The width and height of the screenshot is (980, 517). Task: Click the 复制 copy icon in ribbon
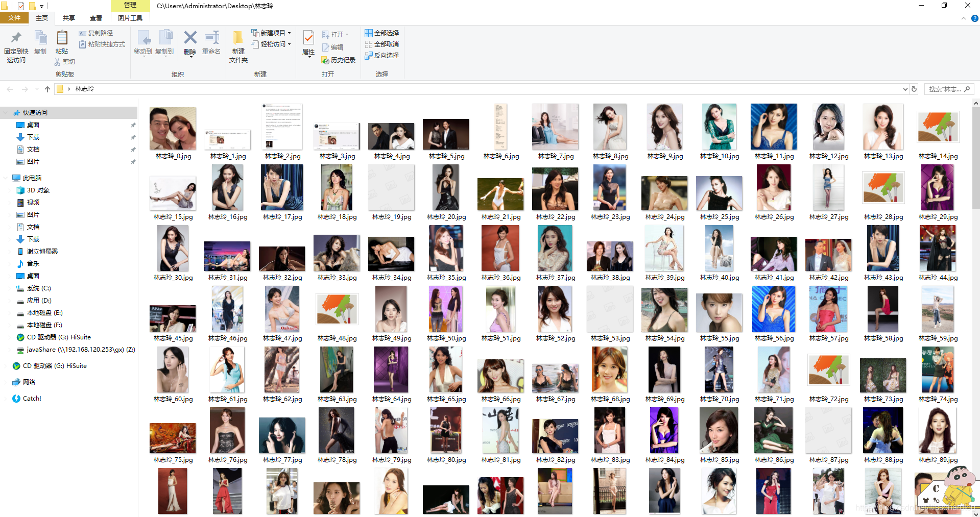[40, 38]
